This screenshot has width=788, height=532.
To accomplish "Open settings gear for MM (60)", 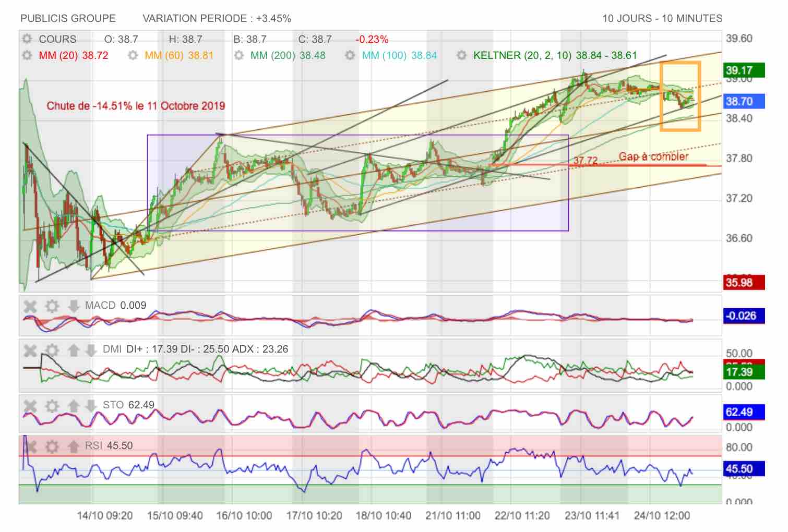I will (x=133, y=55).
